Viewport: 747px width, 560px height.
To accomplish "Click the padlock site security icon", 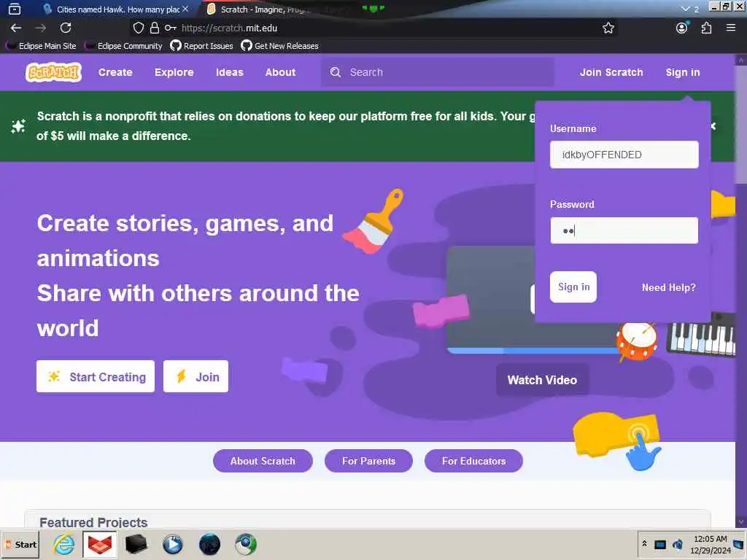I will click(155, 28).
